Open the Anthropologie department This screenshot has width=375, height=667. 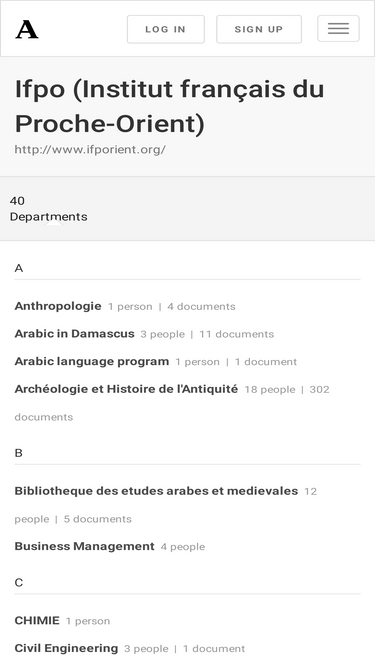pyautogui.click(x=58, y=306)
